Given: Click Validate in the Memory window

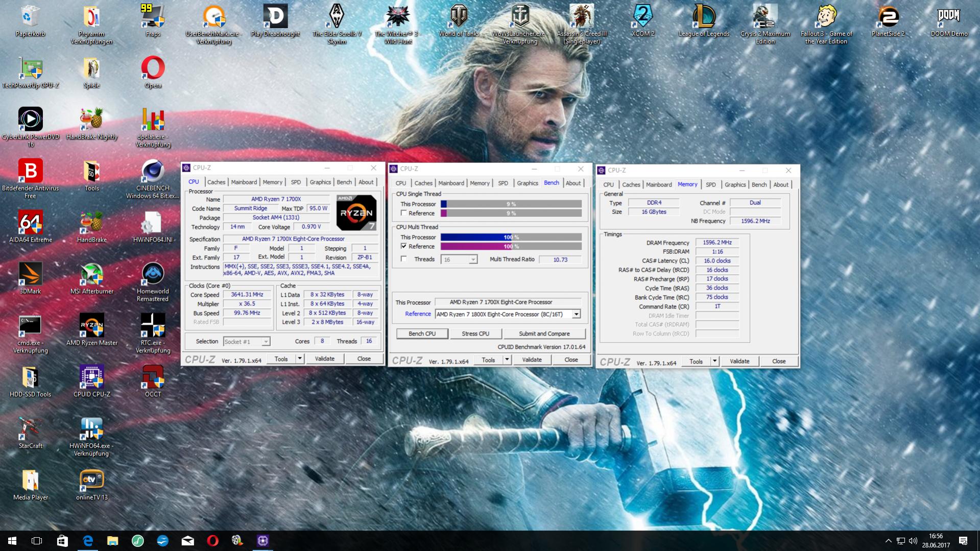Looking at the screenshot, I should pyautogui.click(x=739, y=362).
